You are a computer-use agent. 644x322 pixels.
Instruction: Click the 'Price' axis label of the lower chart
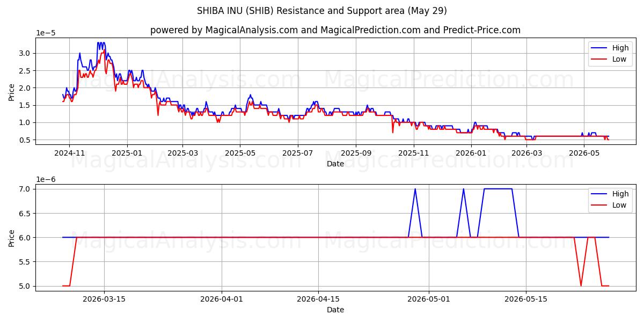[x=12, y=237]
